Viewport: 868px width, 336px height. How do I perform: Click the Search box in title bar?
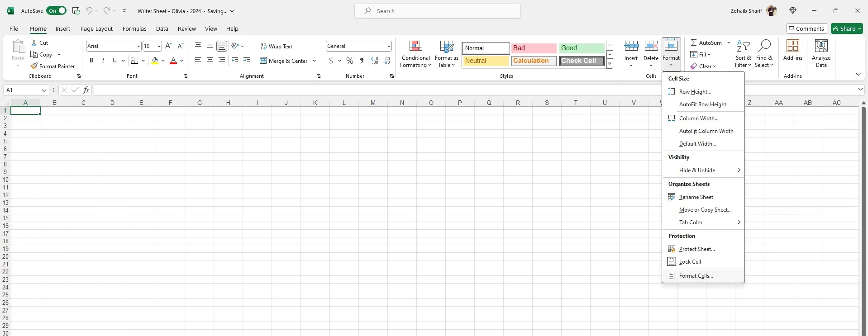click(x=437, y=11)
